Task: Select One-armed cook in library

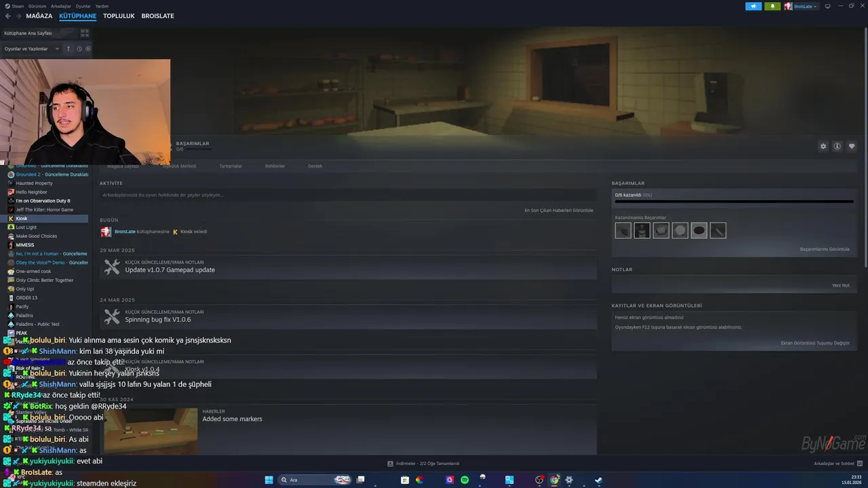Action: tap(33, 271)
